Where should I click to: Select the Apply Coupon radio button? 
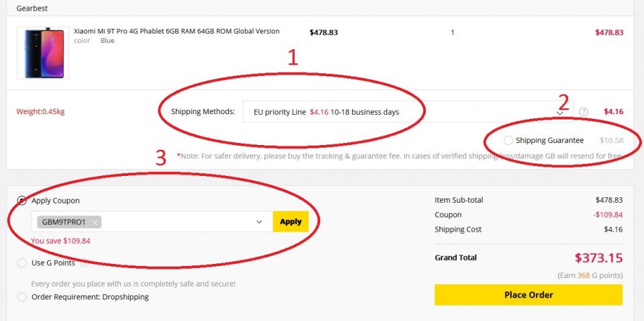[22, 201]
